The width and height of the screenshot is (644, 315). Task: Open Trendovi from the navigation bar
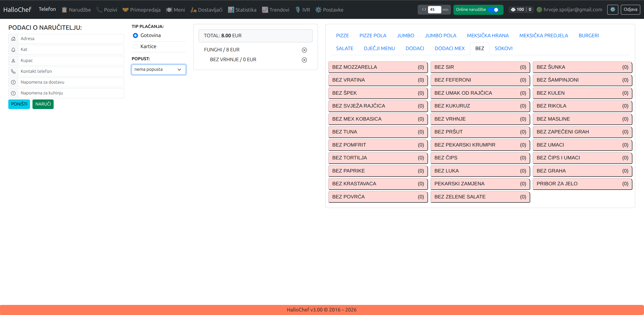pos(275,10)
